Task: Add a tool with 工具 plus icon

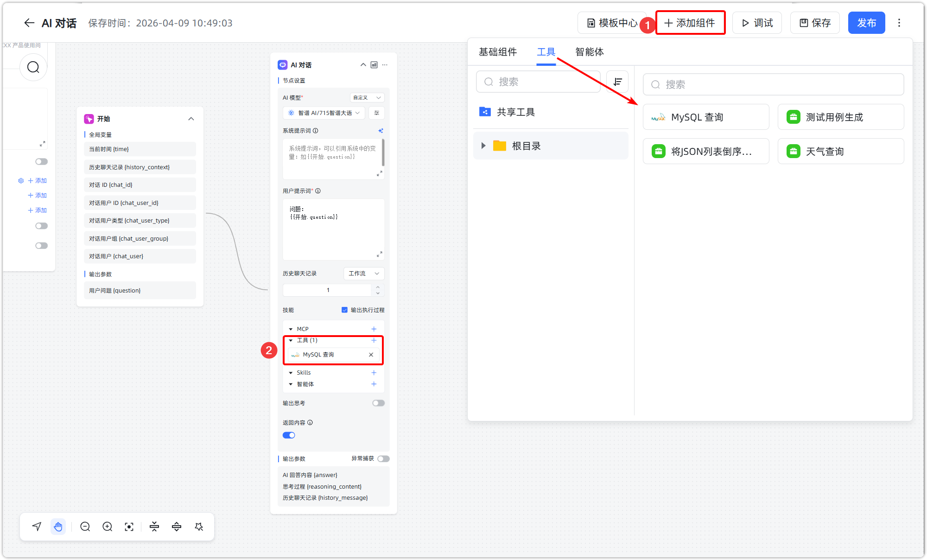Action: pyautogui.click(x=374, y=340)
